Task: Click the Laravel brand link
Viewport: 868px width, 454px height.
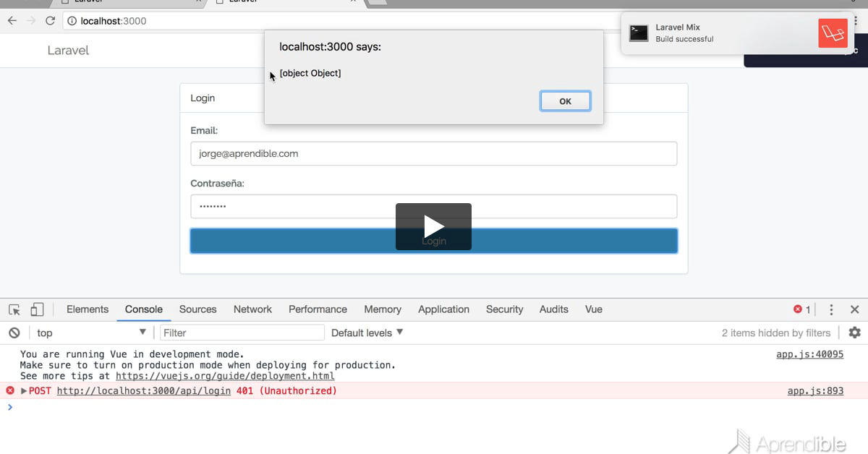Action: coord(68,51)
